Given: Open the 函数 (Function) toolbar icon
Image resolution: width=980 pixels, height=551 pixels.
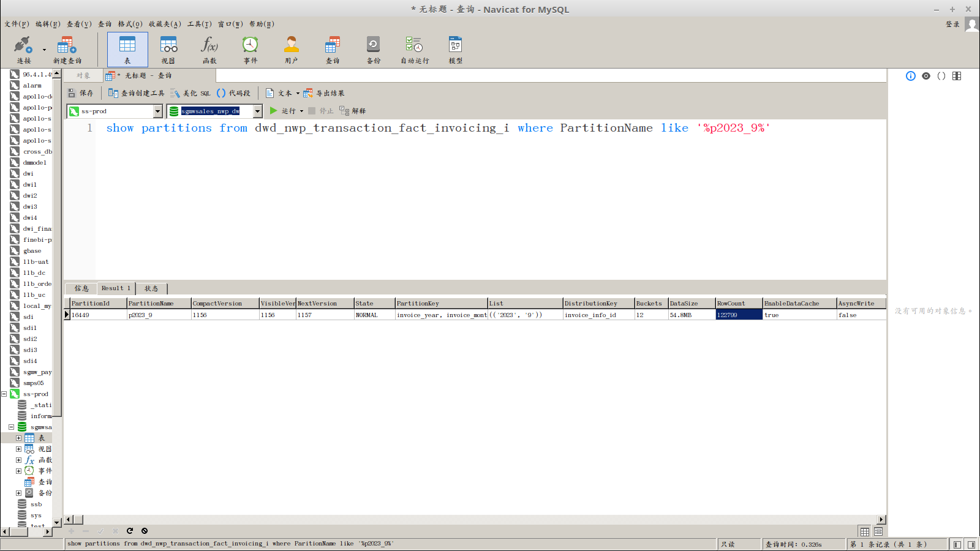Looking at the screenshot, I should pos(209,49).
